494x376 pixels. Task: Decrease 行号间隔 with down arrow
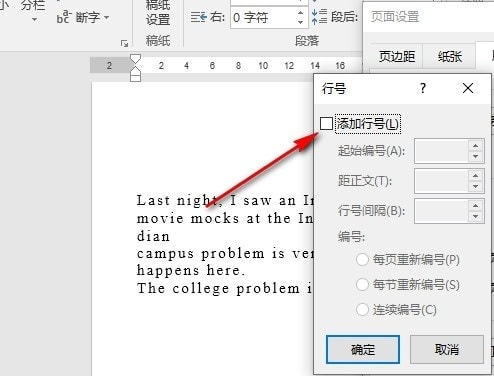pyautogui.click(x=476, y=216)
